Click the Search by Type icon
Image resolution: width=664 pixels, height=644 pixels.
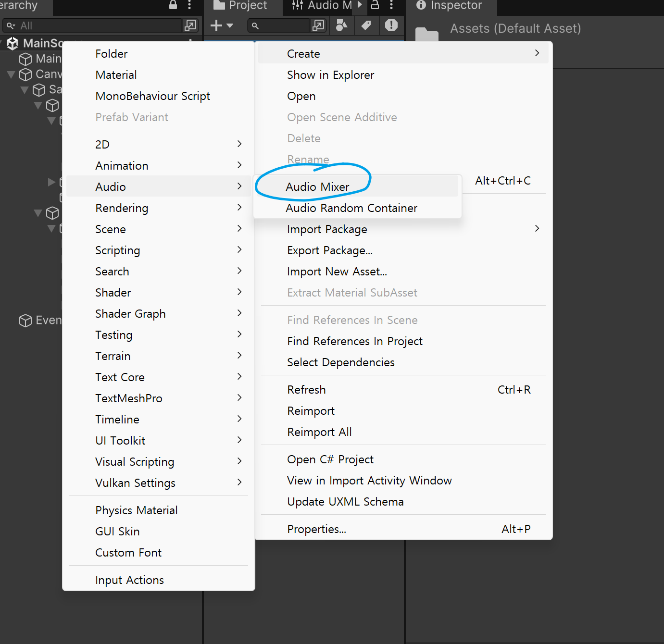click(x=341, y=25)
